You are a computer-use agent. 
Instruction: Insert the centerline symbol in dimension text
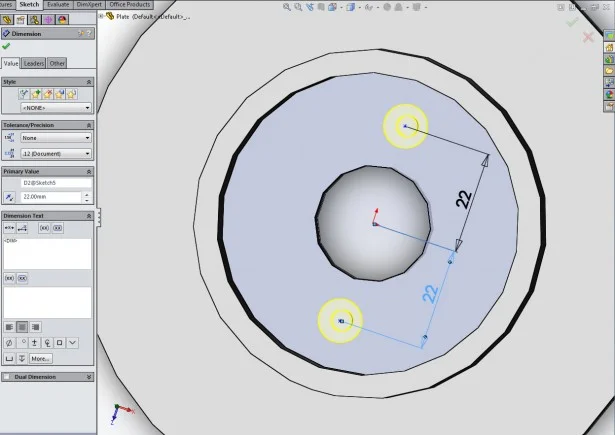[x=48, y=343]
